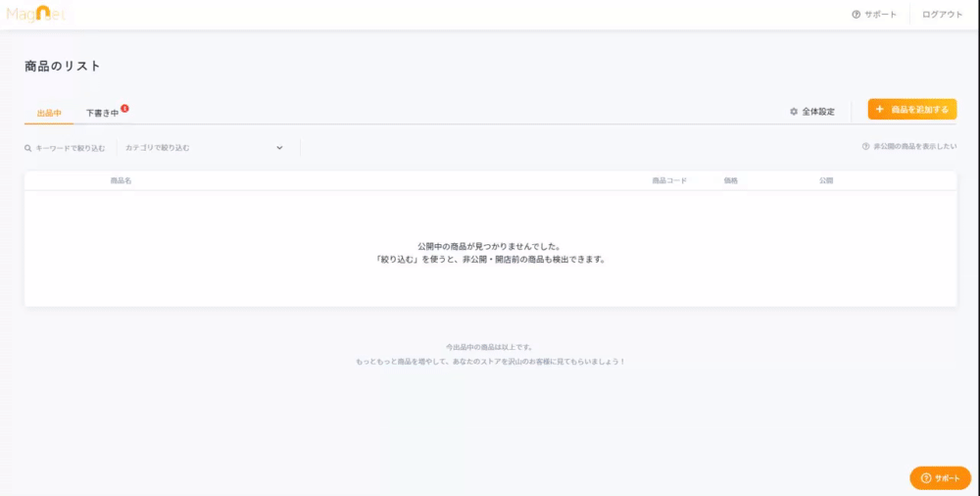The width and height of the screenshot is (980, 496).
Task: Click plus icon on 商品を追加する button
Action: [x=879, y=109]
